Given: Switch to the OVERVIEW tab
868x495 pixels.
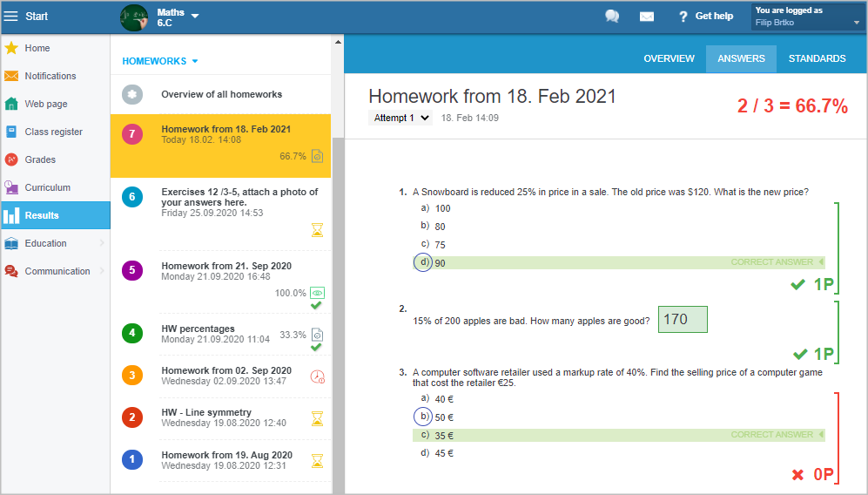Looking at the screenshot, I should pyautogui.click(x=669, y=58).
